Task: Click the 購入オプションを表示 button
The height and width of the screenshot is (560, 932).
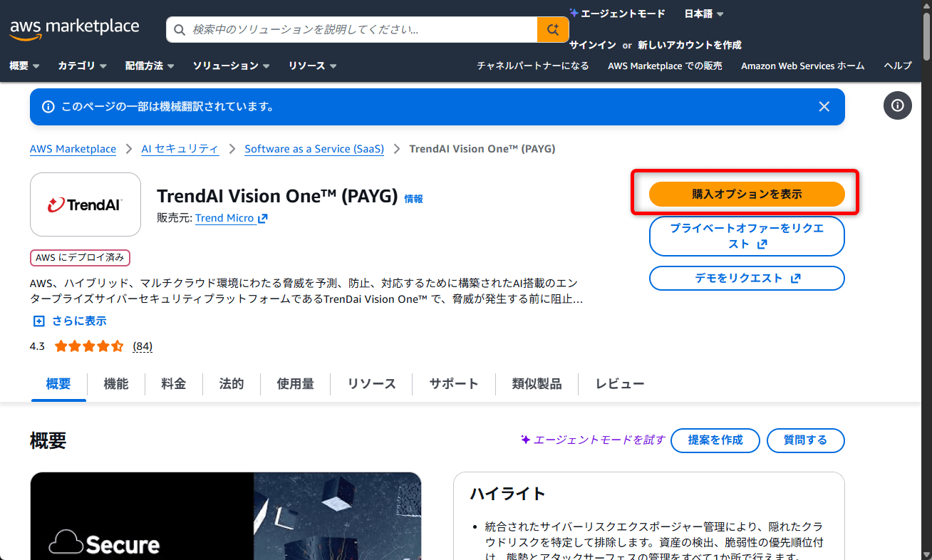Action: pyautogui.click(x=747, y=194)
